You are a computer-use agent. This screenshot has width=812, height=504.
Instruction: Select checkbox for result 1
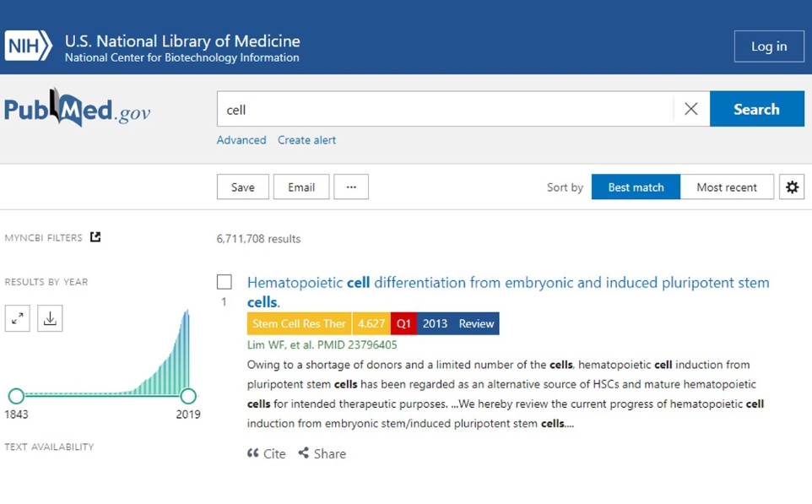pos(225,282)
